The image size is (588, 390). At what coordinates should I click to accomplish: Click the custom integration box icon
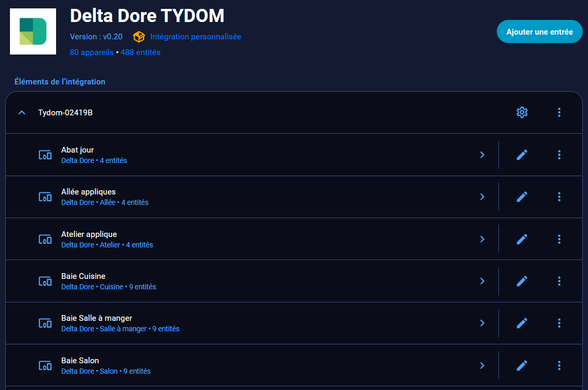tap(139, 37)
